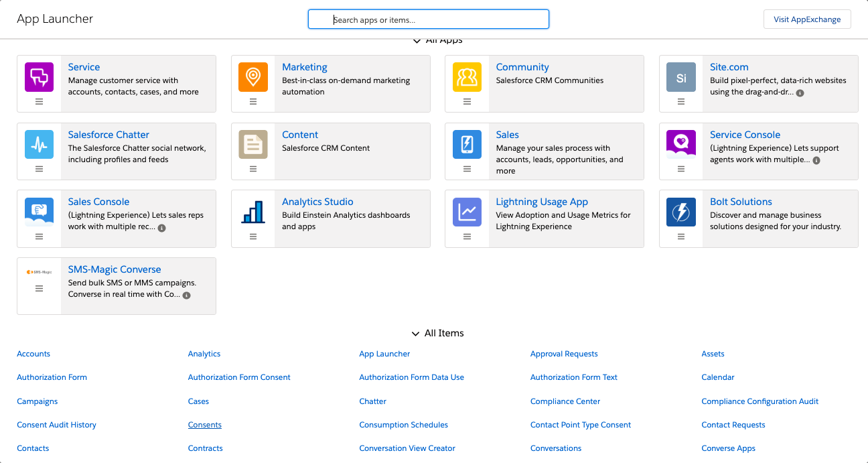Open the SMS-Magic Converse logo tile
The image size is (868, 463).
(x=39, y=272)
